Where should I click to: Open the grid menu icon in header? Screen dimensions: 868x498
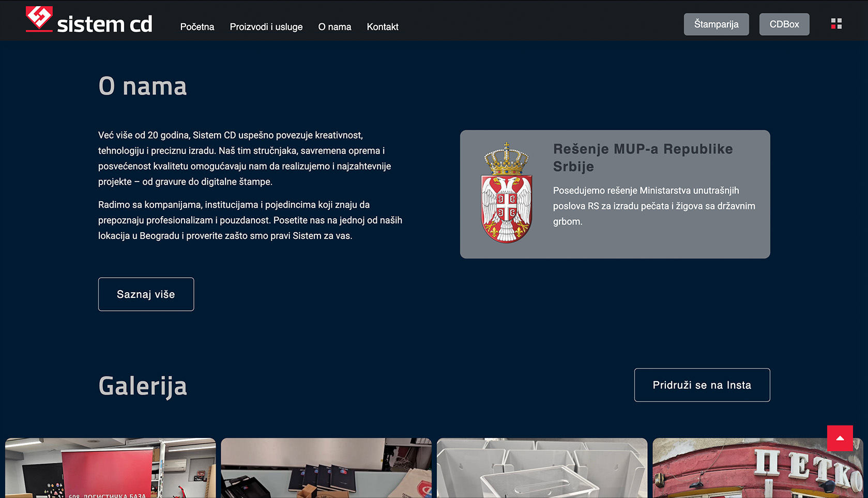click(x=836, y=24)
